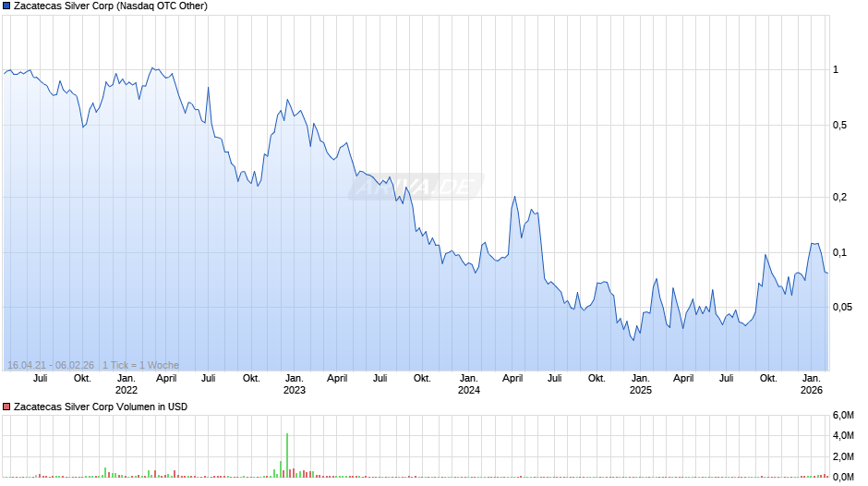This screenshot has width=868, height=486.
Task: Click the 'Zacatecas Silver Corp Volumen in USD' title
Action: click(x=101, y=407)
